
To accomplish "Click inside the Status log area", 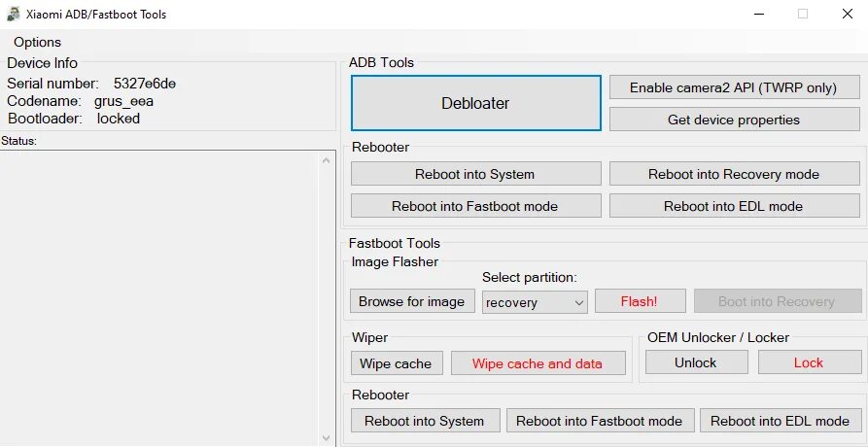I will [x=159, y=298].
